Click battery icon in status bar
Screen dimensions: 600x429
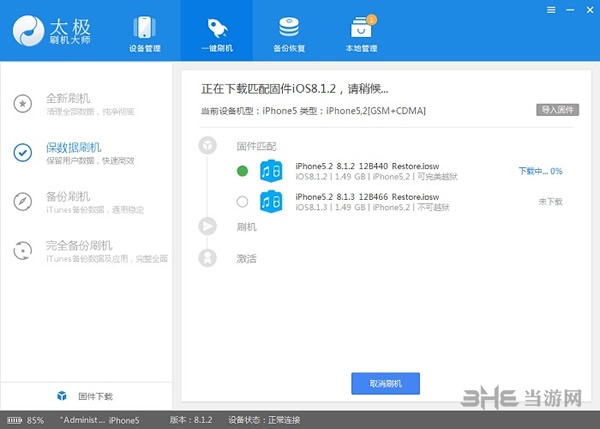tap(15, 420)
